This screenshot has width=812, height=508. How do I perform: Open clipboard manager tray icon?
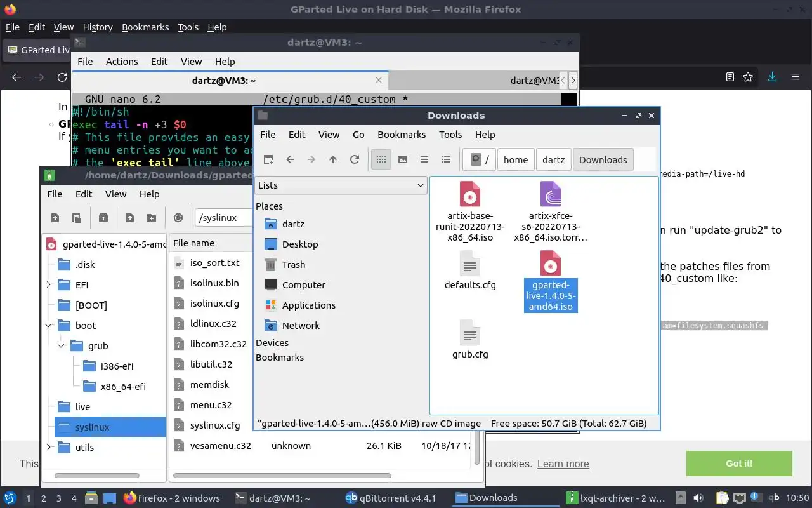(x=722, y=498)
